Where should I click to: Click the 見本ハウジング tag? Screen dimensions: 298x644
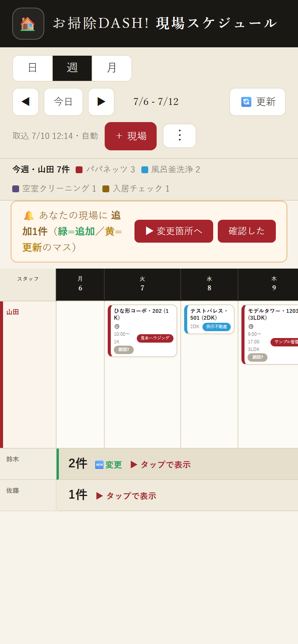tap(155, 338)
